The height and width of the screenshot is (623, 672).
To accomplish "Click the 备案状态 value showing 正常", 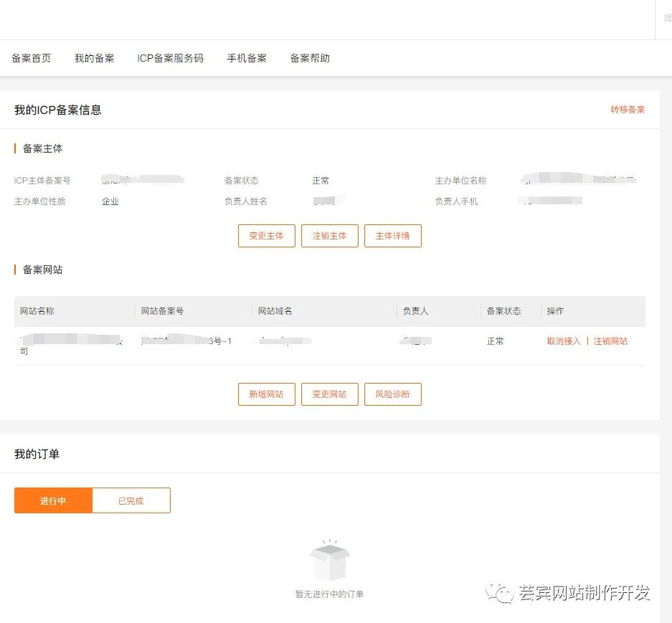I will (x=321, y=181).
